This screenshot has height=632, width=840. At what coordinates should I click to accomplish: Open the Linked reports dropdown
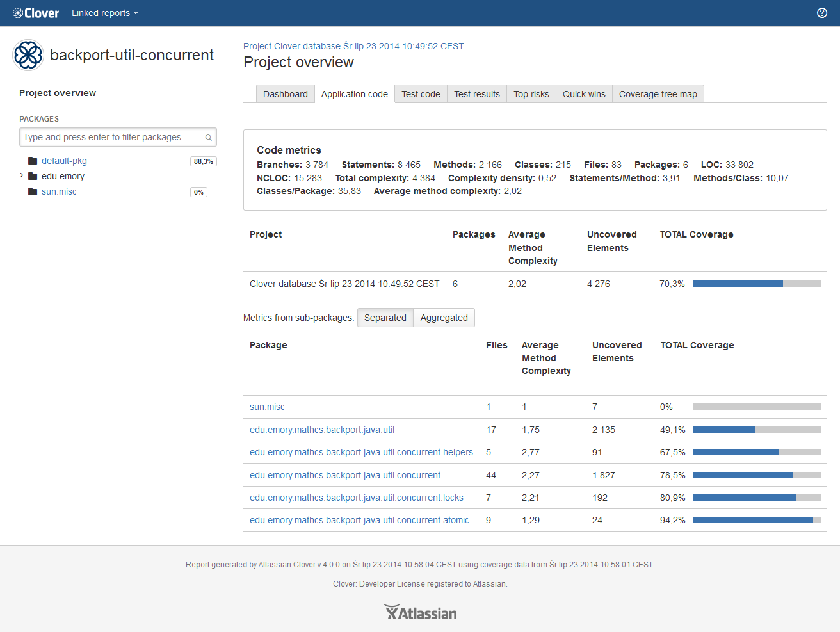pyautogui.click(x=104, y=13)
